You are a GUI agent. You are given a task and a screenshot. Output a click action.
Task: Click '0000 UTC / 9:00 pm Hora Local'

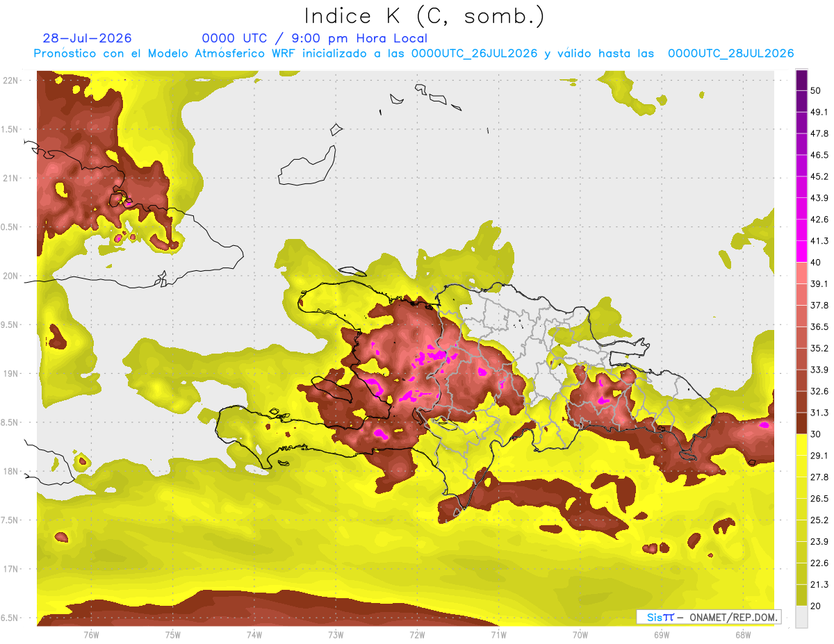(x=314, y=38)
